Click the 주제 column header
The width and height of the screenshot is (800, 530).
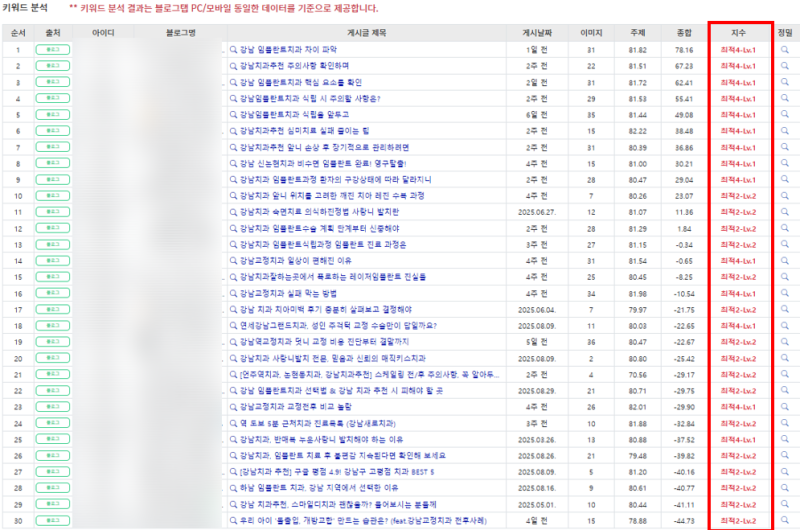coord(638,33)
